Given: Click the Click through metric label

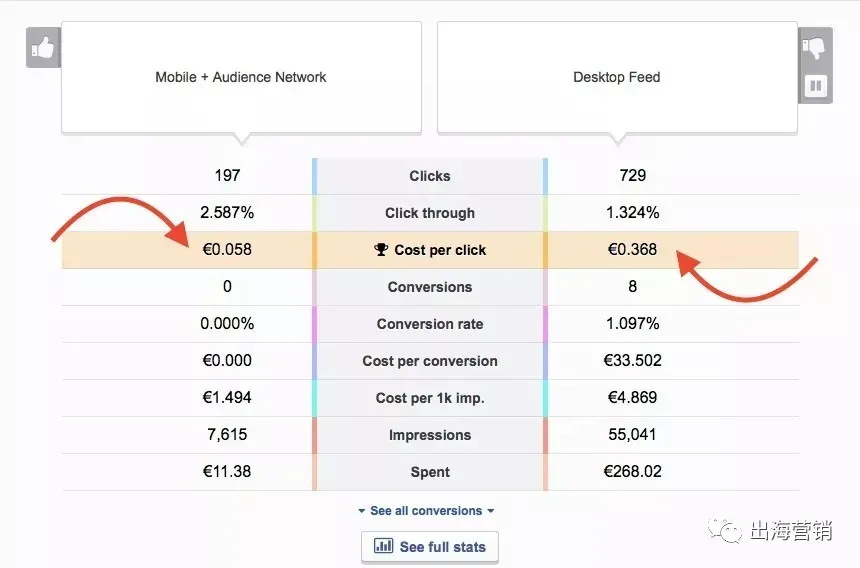Looking at the screenshot, I should coord(430,213).
